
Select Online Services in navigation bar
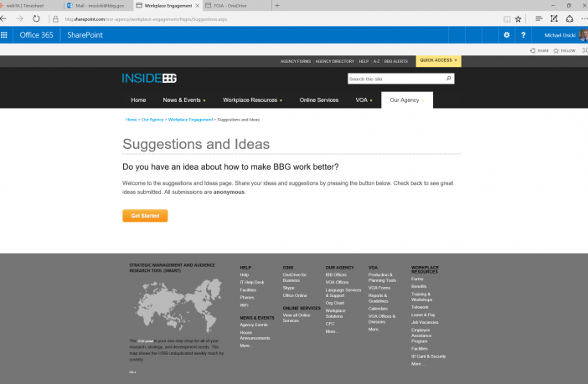click(318, 100)
